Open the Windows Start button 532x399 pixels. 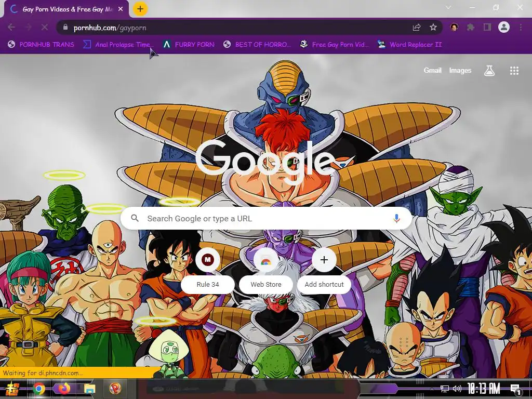pos(12,389)
